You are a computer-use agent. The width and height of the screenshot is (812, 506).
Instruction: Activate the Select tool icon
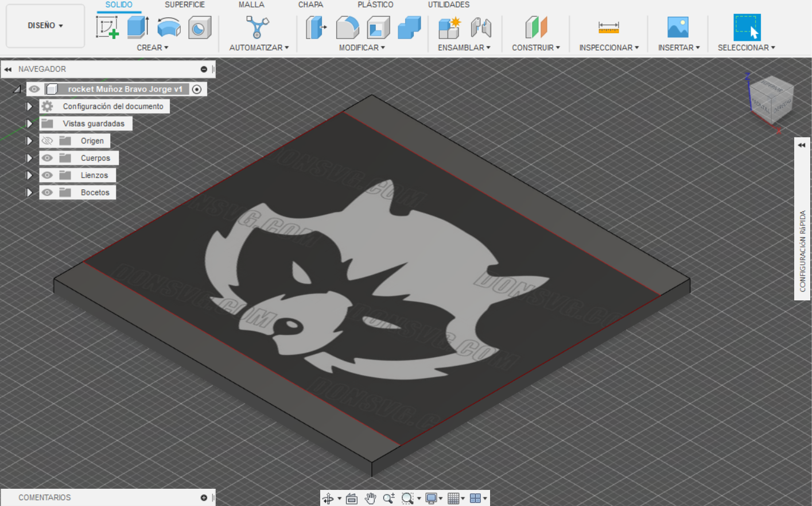tap(747, 27)
